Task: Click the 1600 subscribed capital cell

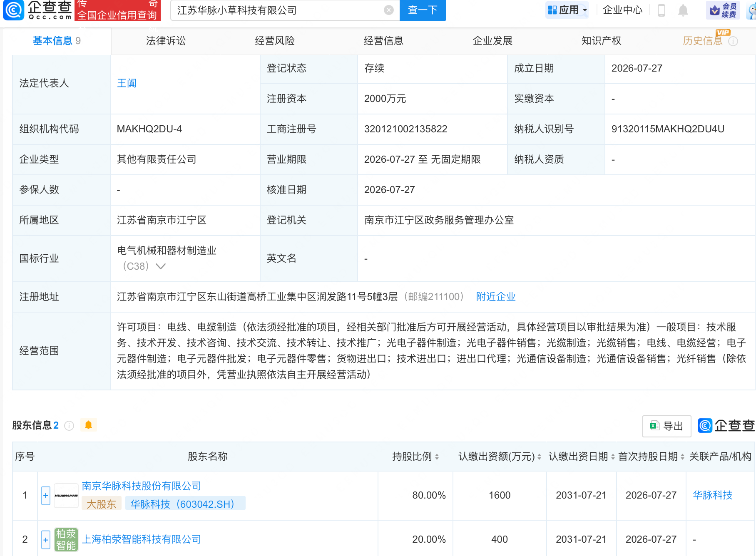Action: point(500,495)
